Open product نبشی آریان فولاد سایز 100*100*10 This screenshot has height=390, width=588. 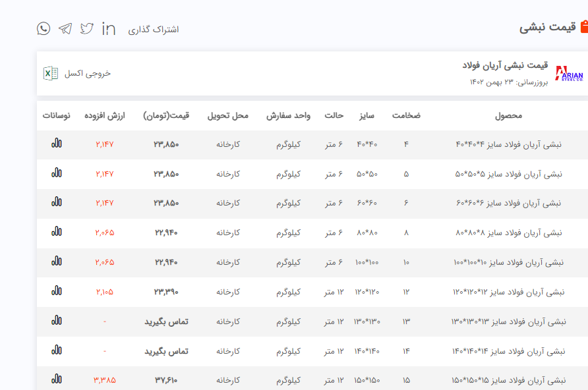(x=509, y=262)
